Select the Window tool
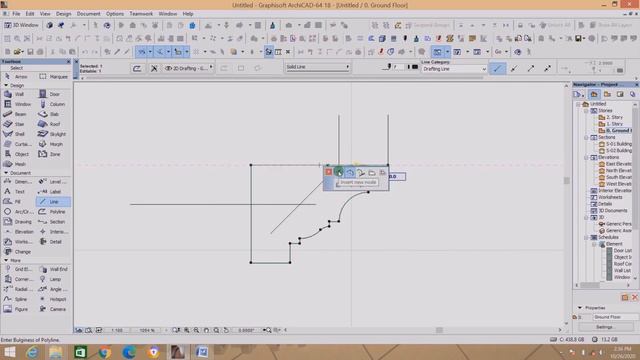This screenshot has width=640, height=360. tap(17, 104)
